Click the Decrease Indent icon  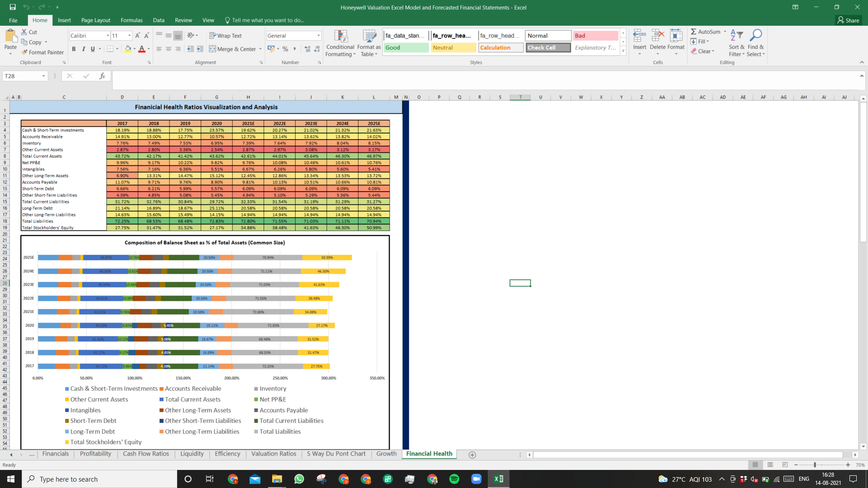[x=190, y=49]
